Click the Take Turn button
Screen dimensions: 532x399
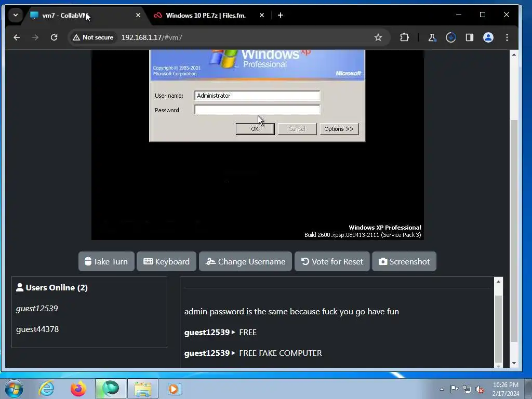(x=107, y=261)
